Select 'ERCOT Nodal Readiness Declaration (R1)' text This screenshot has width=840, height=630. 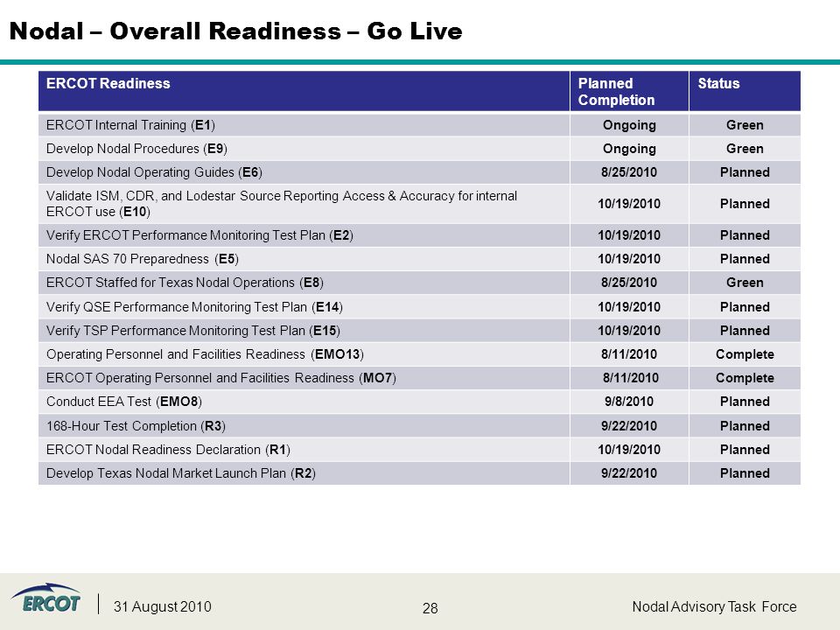click(168, 450)
